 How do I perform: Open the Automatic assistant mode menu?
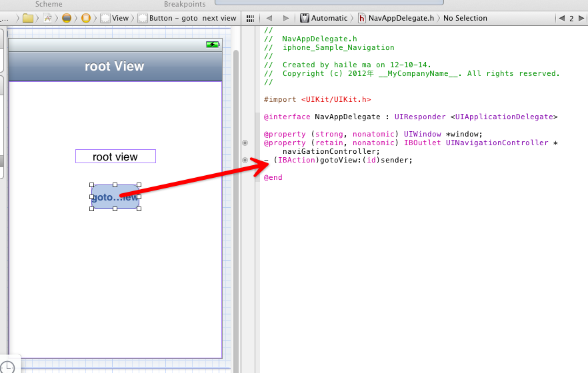(x=323, y=18)
